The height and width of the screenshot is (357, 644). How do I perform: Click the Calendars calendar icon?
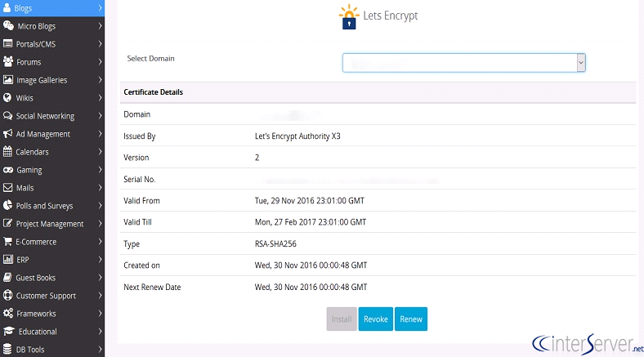click(7, 151)
